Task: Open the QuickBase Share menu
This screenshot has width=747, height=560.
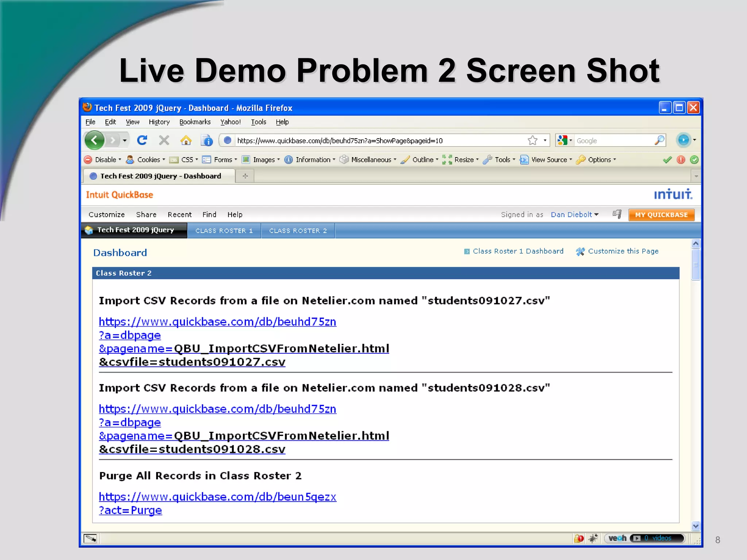Action: coord(146,215)
